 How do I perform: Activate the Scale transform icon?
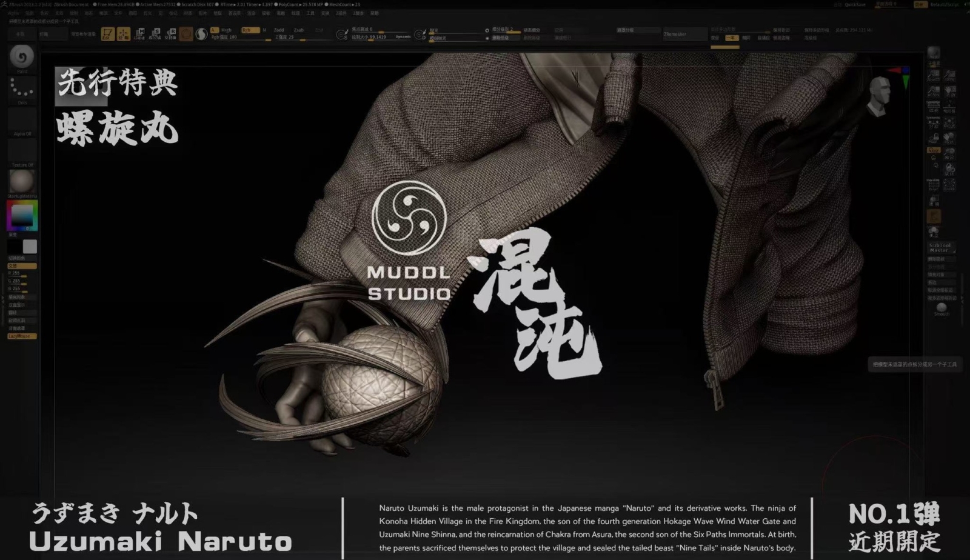click(155, 34)
